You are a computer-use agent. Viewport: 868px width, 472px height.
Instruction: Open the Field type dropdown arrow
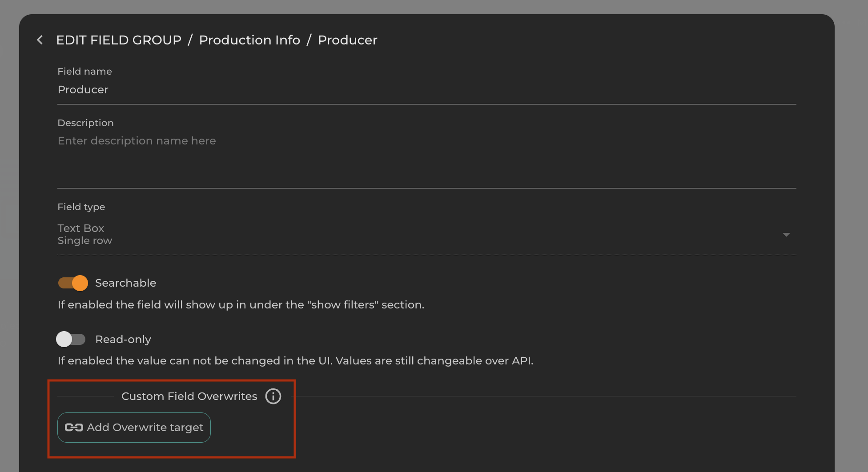pyautogui.click(x=786, y=235)
